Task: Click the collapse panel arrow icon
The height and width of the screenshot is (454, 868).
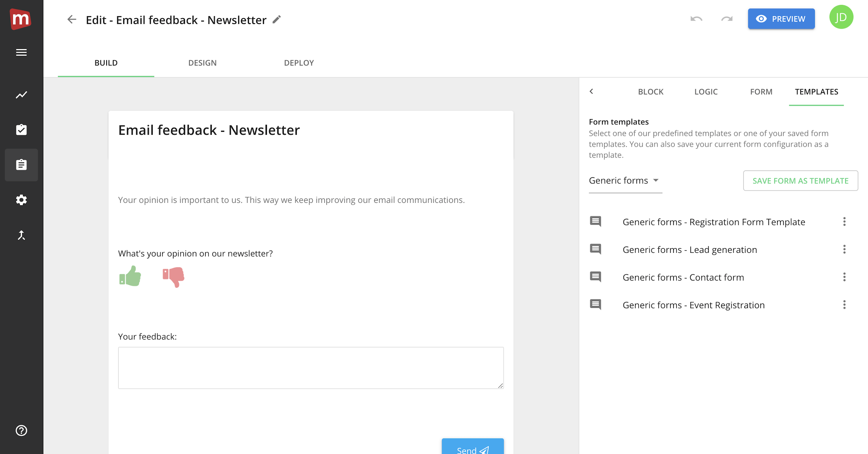Action: coord(591,91)
